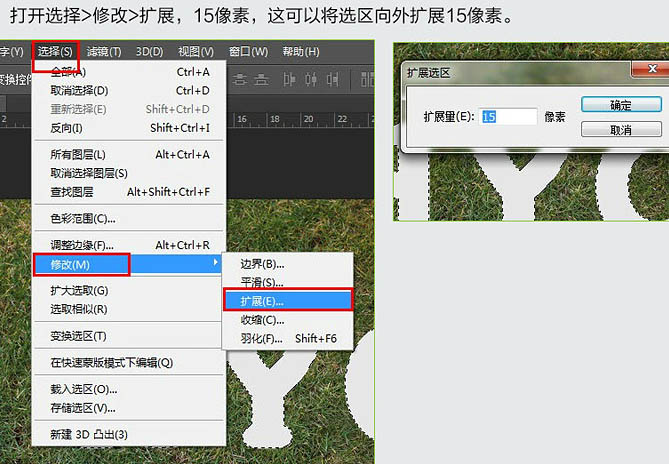669x464 pixels.
Task: Select 收缩(C)... in modify submenu
Action: tap(288, 320)
